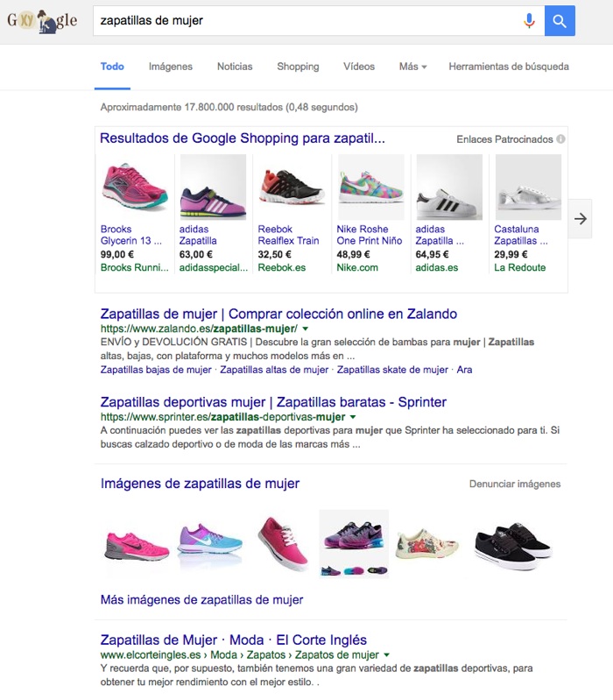The image size is (613, 700).
Task: Click the Google doodle logo
Action: (42, 21)
